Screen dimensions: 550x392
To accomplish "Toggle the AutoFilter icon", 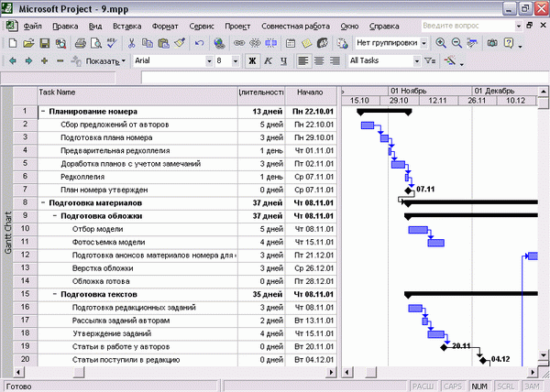I will pos(430,61).
